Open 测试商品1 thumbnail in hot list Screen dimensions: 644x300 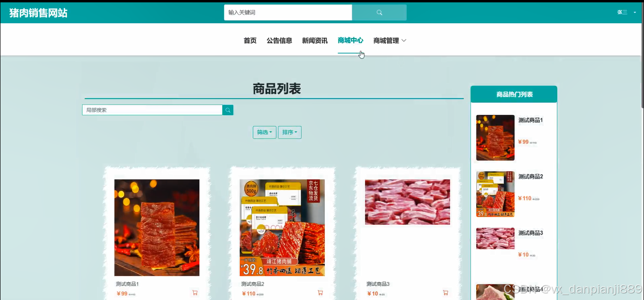tap(495, 138)
